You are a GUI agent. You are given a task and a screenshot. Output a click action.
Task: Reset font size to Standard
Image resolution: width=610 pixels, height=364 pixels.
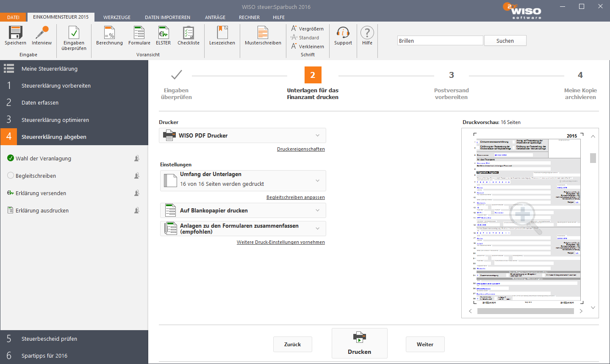click(305, 38)
